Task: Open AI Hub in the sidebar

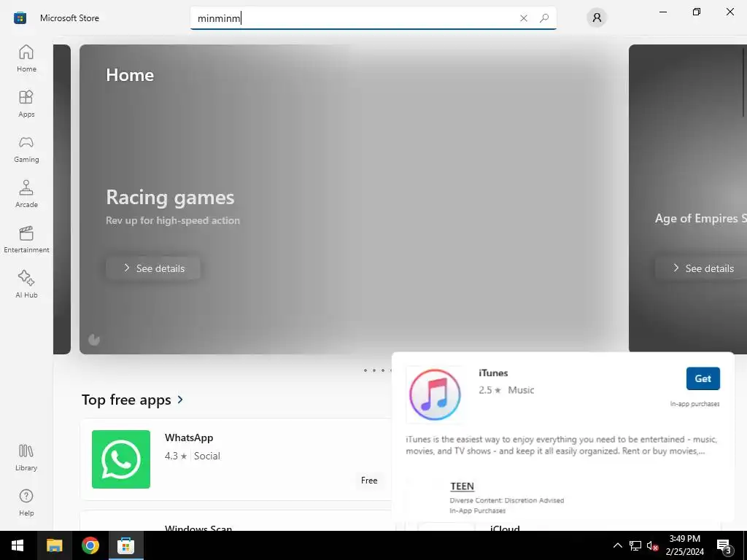Action: click(x=26, y=284)
